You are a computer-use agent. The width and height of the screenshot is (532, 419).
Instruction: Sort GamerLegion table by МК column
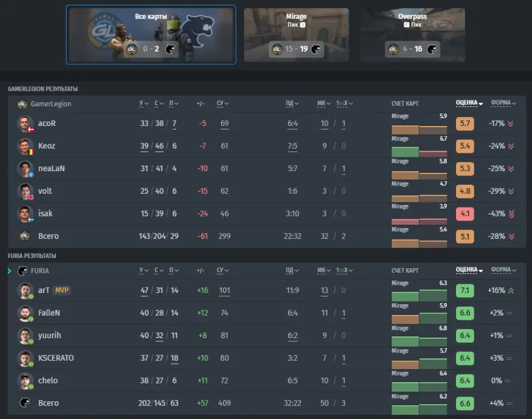[324, 103]
